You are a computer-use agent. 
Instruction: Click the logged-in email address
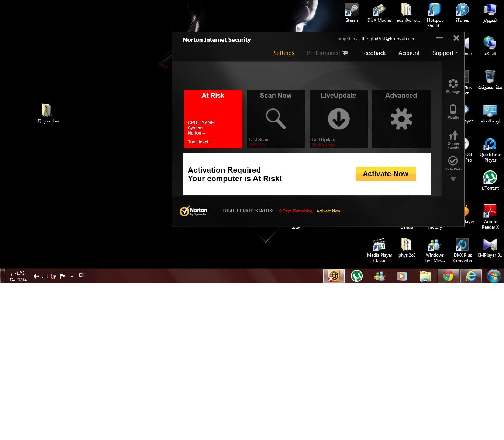pos(388,39)
